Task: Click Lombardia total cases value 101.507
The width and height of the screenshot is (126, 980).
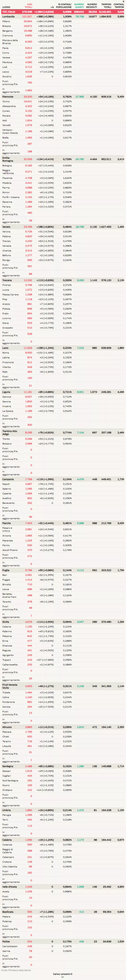Action: pos(27,17)
